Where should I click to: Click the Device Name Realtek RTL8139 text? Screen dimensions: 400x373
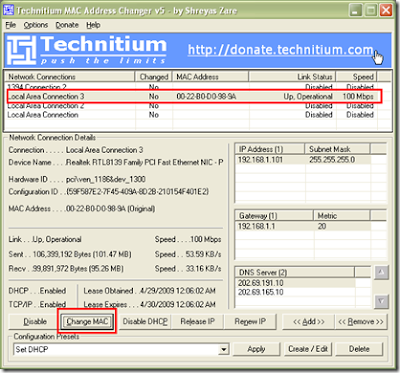144,162
